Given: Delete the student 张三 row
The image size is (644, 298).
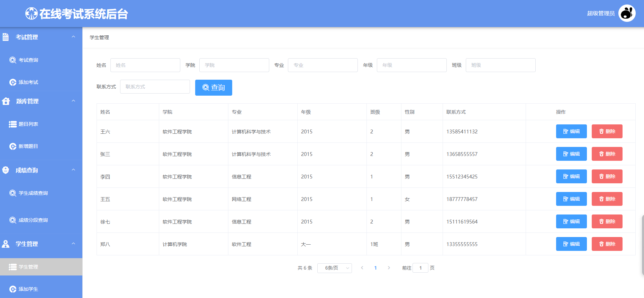Looking at the screenshot, I should click(x=607, y=154).
